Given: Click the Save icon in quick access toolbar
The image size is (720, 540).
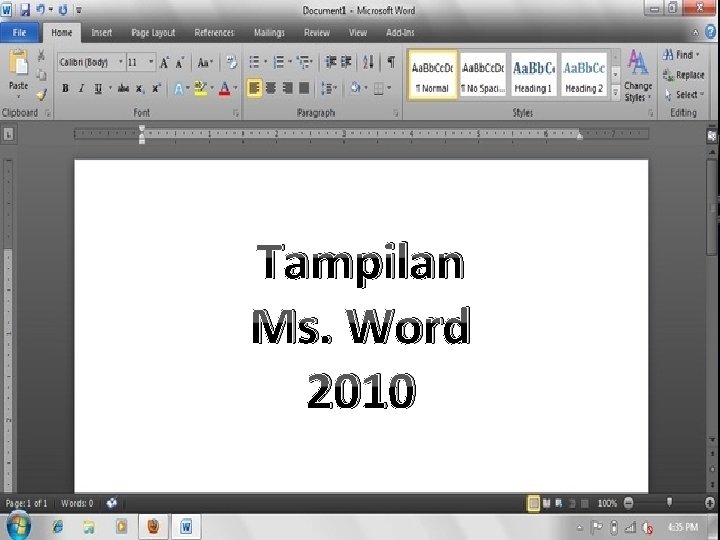Looking at the screenshot, I should pyautogui.click(x=24, y=10).
